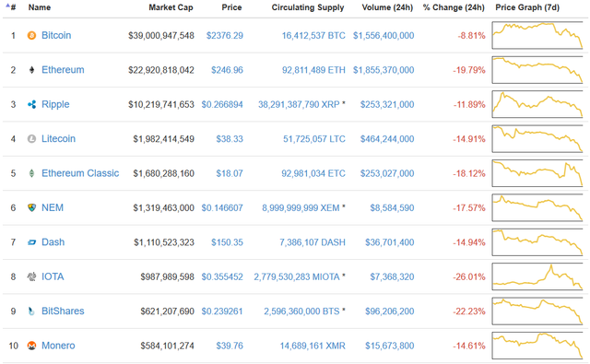Open BitShares 7d price graph
This screenshot has width=590, height=364.
pyautogui.click(x=537, y=311)
